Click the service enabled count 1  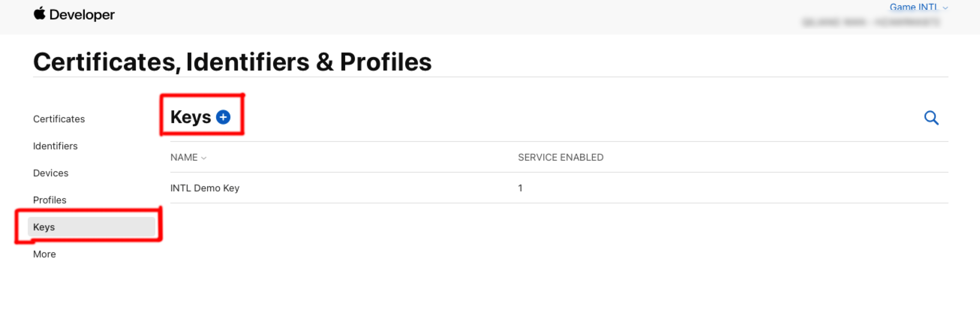[x=520, y=188]
